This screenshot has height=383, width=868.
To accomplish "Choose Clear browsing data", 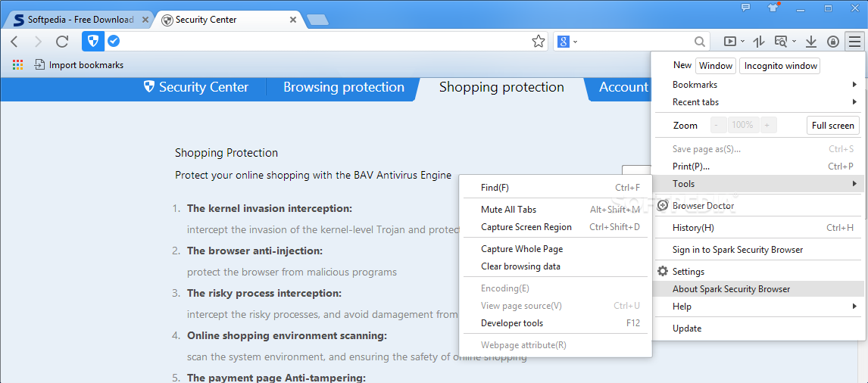I will pos(555,266).
